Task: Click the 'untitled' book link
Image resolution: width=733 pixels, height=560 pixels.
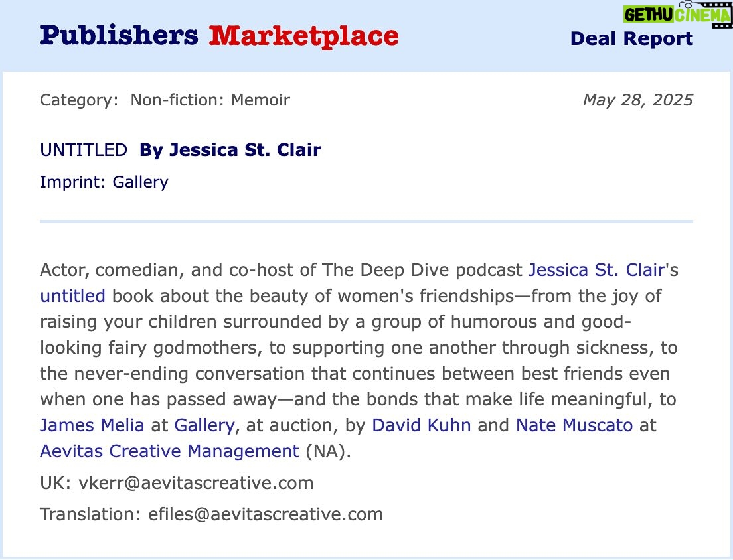Action: [x=72, y=296]
